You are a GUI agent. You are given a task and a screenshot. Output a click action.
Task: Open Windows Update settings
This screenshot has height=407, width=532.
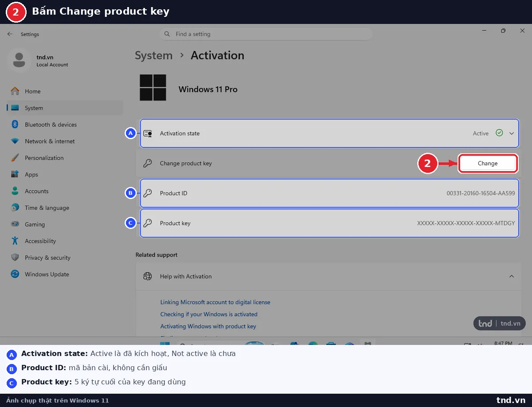(x=65, y=274)
